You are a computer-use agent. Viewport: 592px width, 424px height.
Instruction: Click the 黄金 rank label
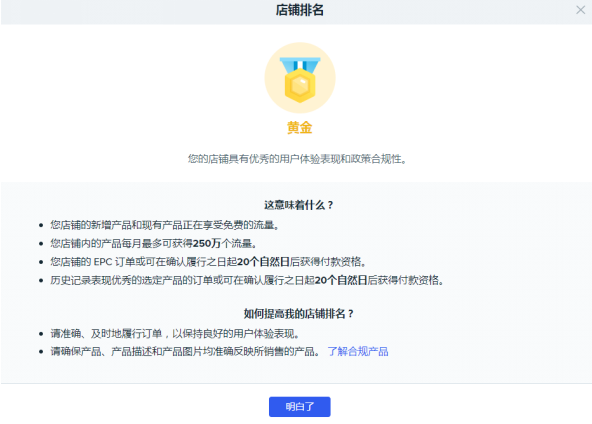(x=300, y=128)
